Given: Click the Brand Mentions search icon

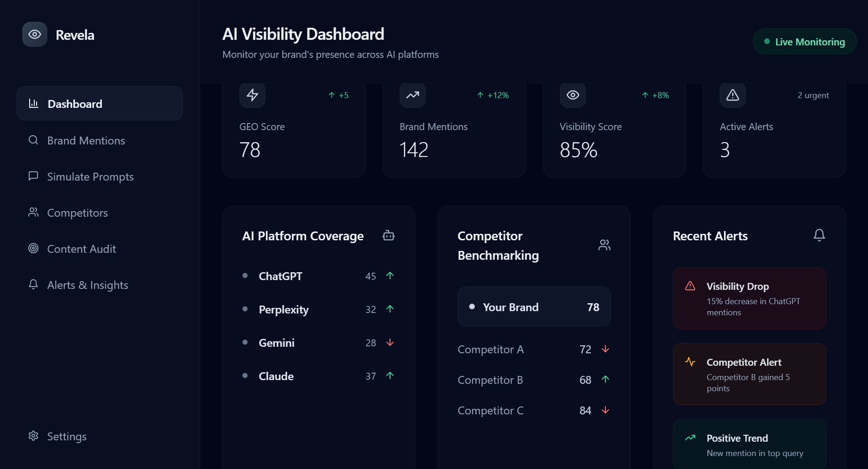Looking at the screenshot, I should click(33, 140).
